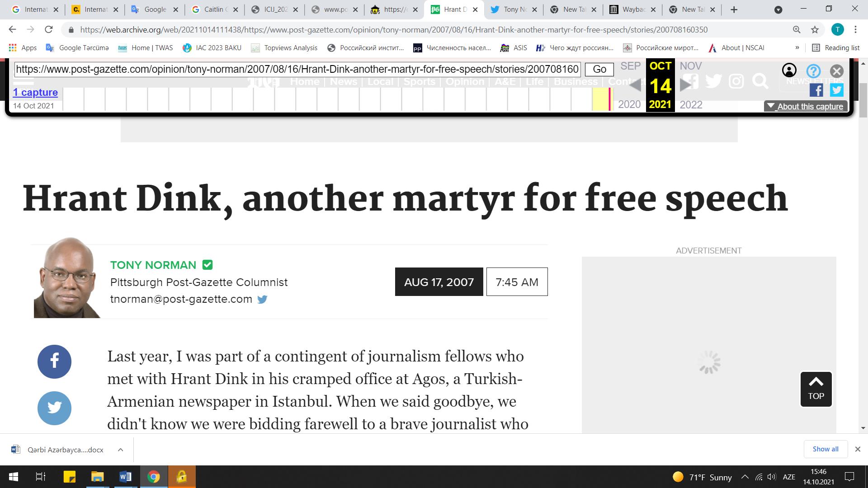The height and width of the screenshot is (488, 868).
Task: Open the Post-Gazette Instagram icon
Action: [x=736, y=81]
